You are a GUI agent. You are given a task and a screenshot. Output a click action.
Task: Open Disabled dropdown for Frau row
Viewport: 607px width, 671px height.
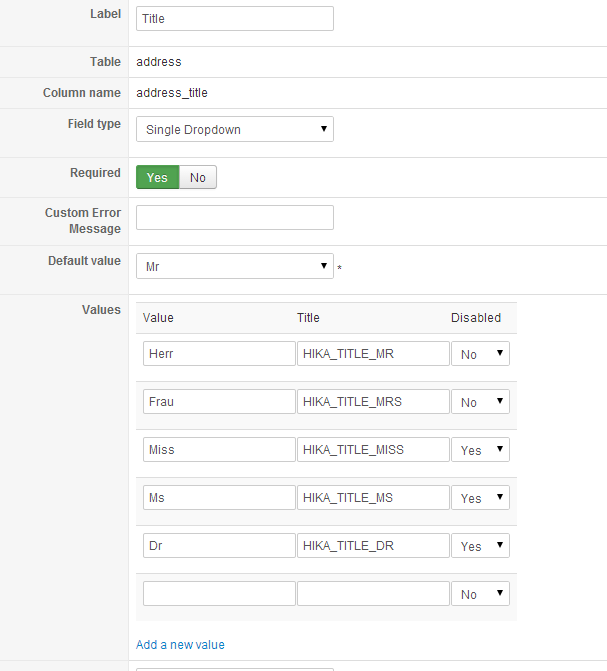[x=480, y=402]
